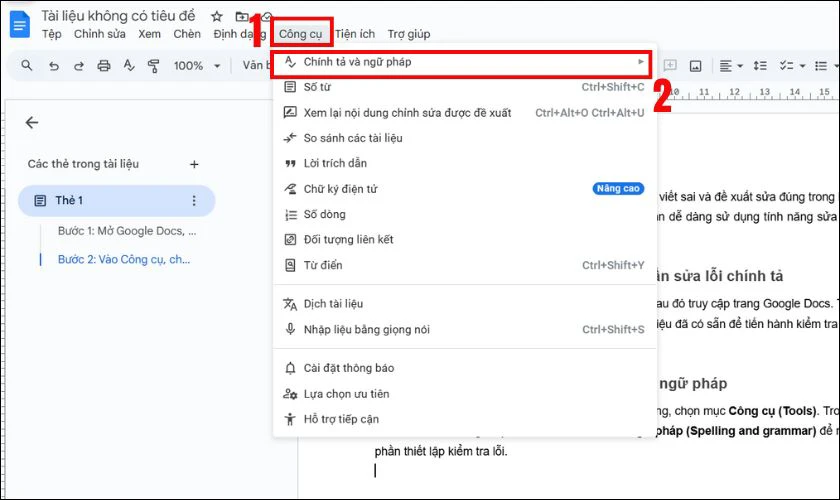Click the bulleted list icon

[x=821, y=66]
